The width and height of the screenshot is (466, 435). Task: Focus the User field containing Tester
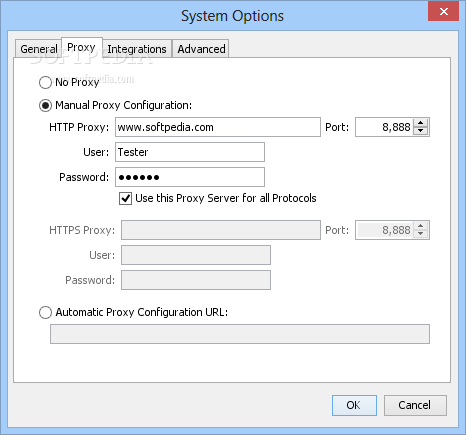190,152
